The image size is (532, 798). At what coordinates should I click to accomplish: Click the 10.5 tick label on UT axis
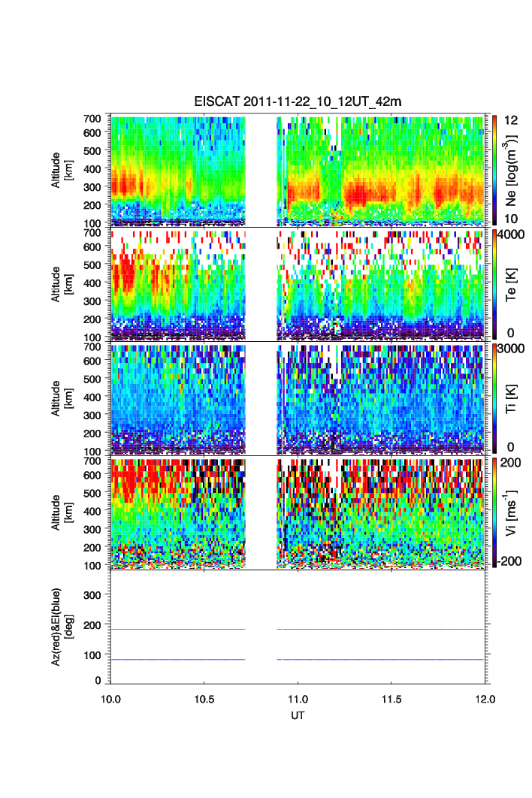(x=206, y=699)
